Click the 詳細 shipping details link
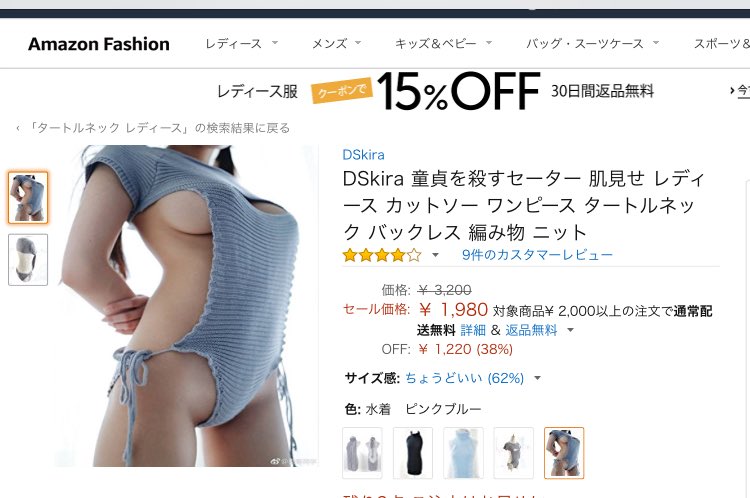 coord(473,330)
